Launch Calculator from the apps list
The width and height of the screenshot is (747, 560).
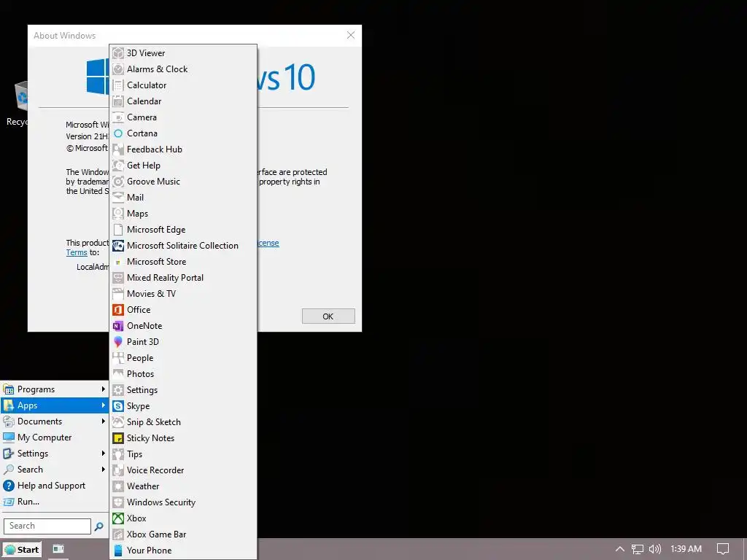[118, 86]
